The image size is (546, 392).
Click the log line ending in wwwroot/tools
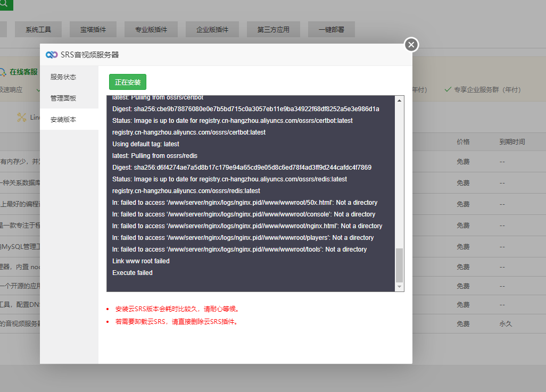[239, 249]
